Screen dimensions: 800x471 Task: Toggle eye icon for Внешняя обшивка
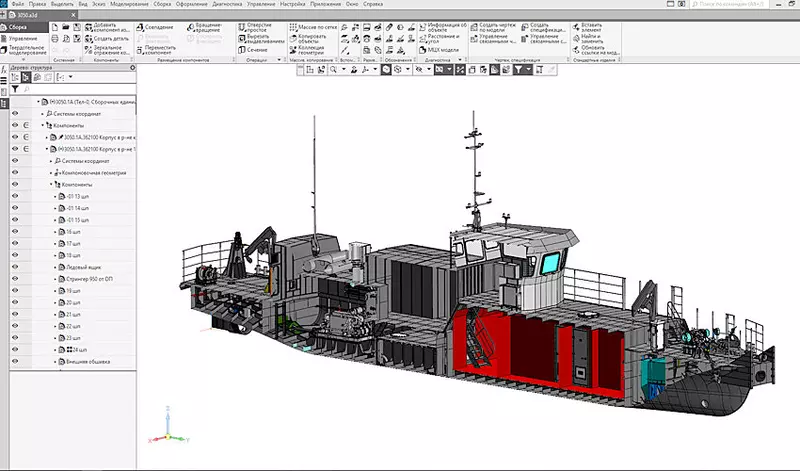tap(15, 361)
